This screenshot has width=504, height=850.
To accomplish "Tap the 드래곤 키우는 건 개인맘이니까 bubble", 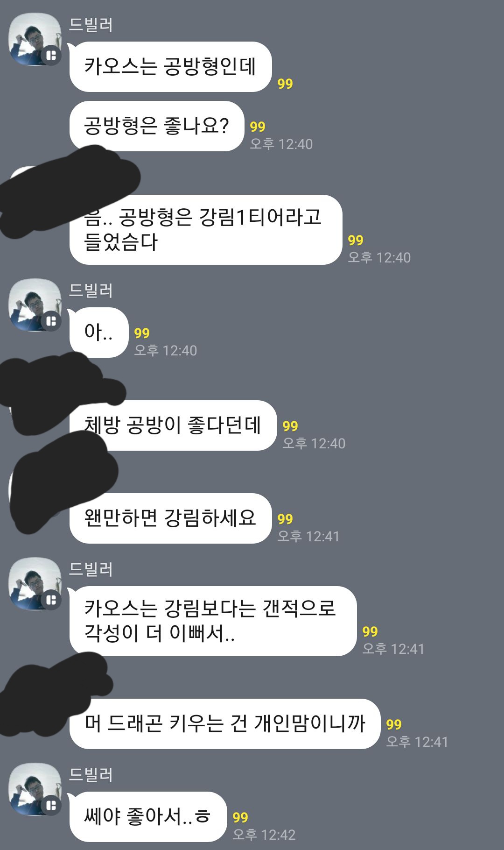I will (x=225, y=724).
